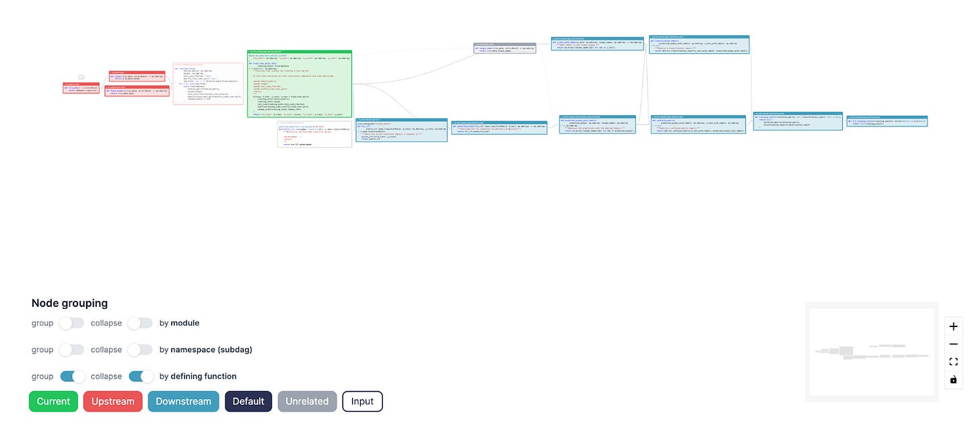
Task: Enable group by namespace (subdag)
Action: pos(71,349)
